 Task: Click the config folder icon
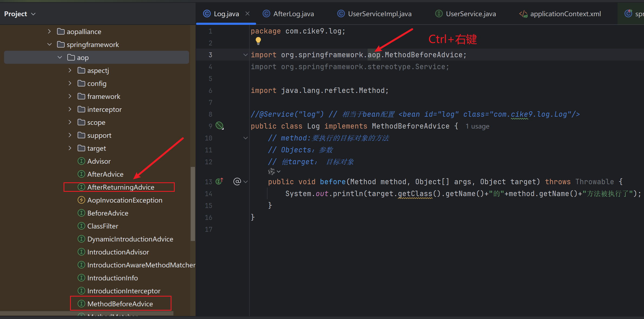[x=81, y=83]
